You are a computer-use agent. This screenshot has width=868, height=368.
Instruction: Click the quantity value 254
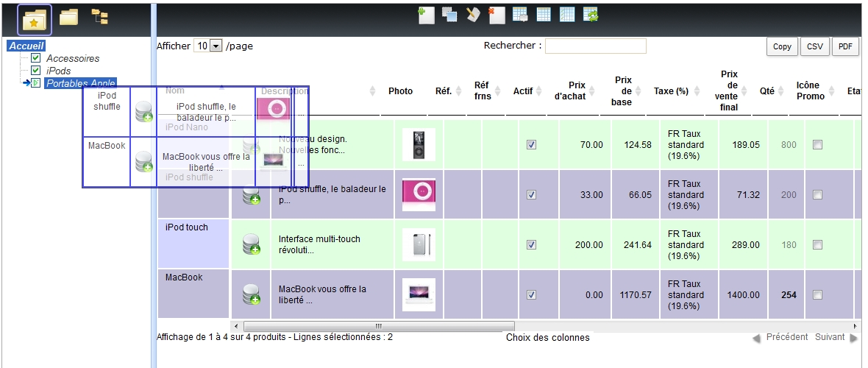coord(789,295)
